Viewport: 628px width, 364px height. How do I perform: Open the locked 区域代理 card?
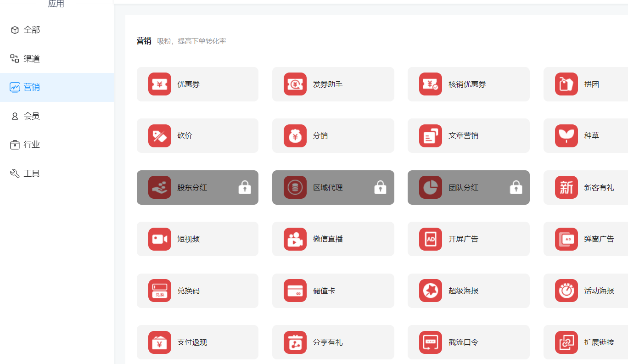click(333, 187)
